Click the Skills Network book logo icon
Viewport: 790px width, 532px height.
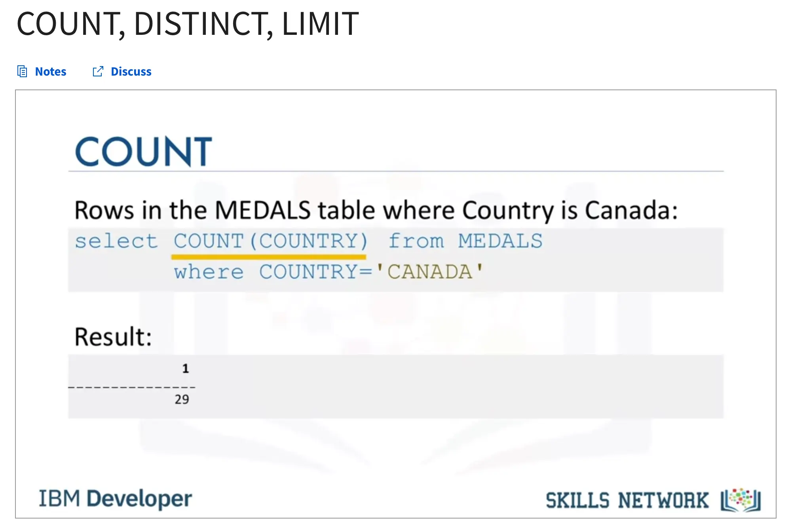741,500
